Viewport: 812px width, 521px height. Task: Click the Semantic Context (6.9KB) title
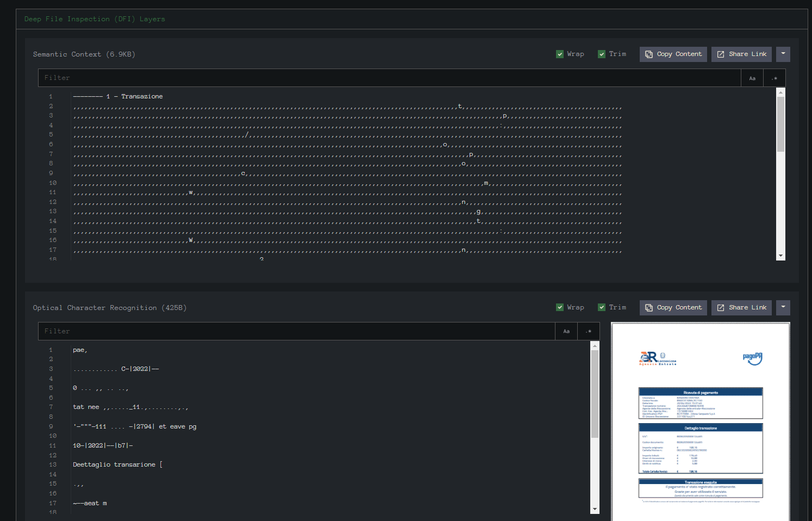(84, 54)
